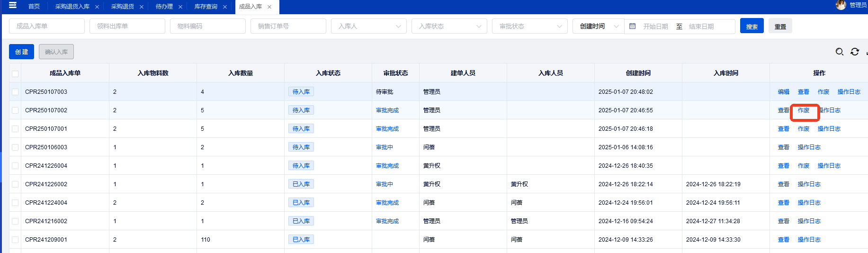Toggle the hamburger sidebar menu icon
The image size is (868, 253).
coord(13,5)
